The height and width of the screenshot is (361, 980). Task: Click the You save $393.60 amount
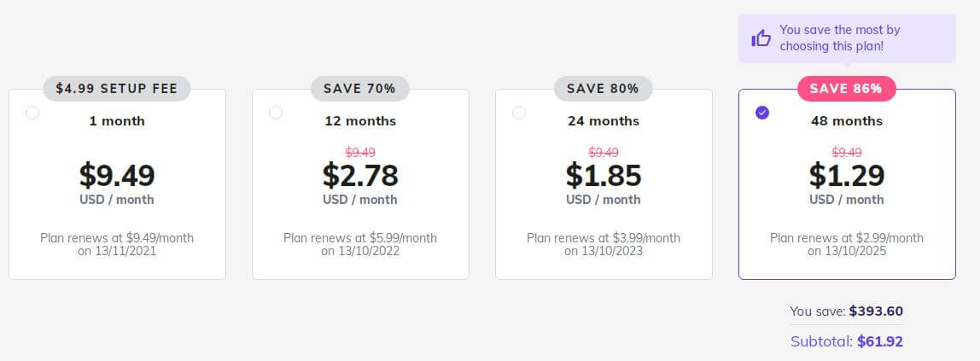pyautogui.click(x=876, y=312)
